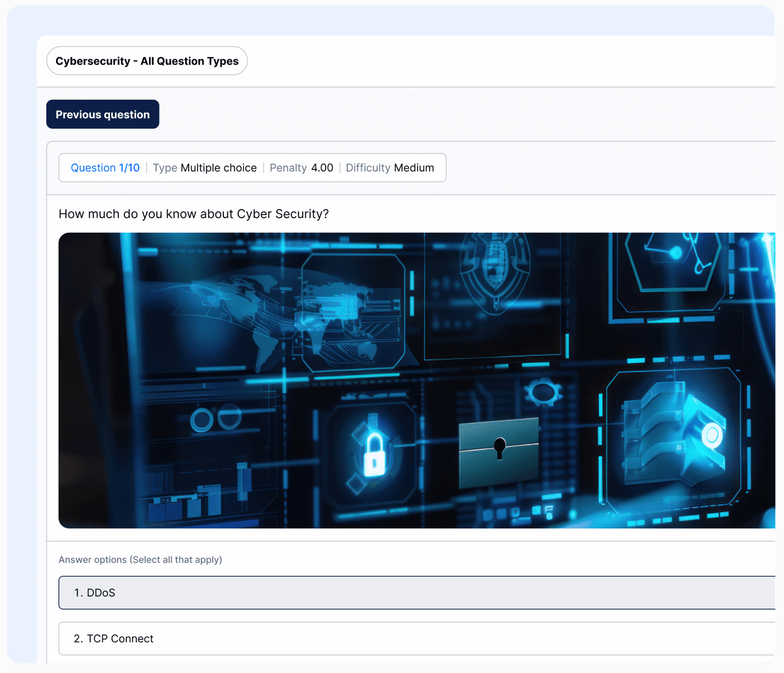Image resolution: width=784 pixels, height=673 pixels.
Task: Click the Answer options (Select all that apply) label
Action: [x=140, y=559]
